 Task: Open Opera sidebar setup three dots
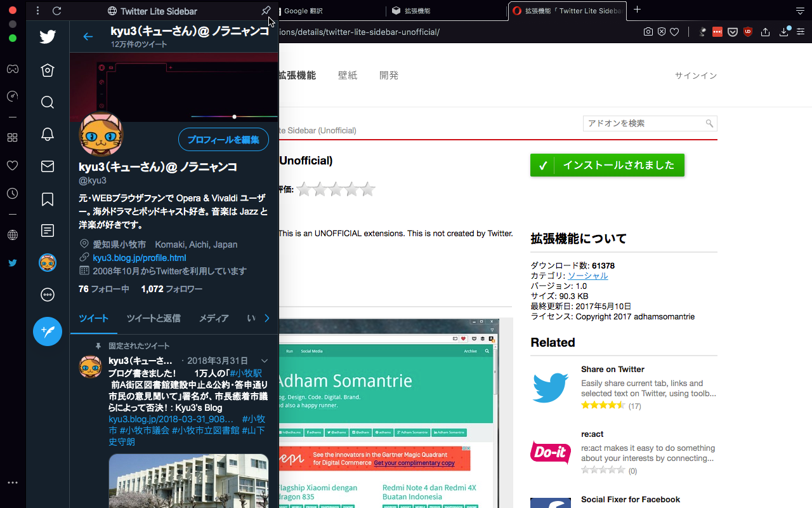pyautogui.click(x=12, y=483)
